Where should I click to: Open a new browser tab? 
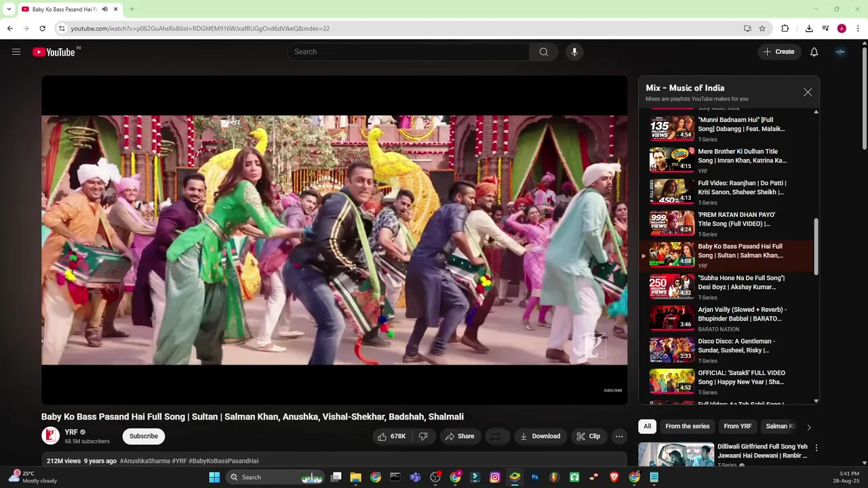tap(132, 9)
